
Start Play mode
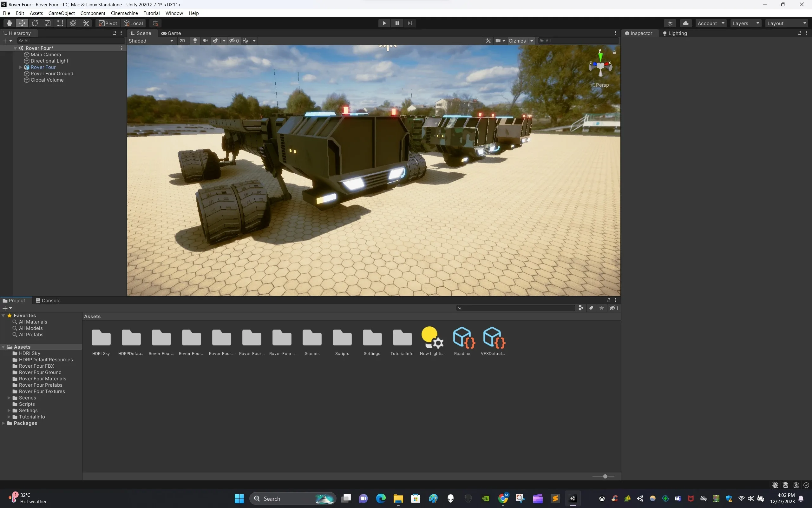click(384, 23)
